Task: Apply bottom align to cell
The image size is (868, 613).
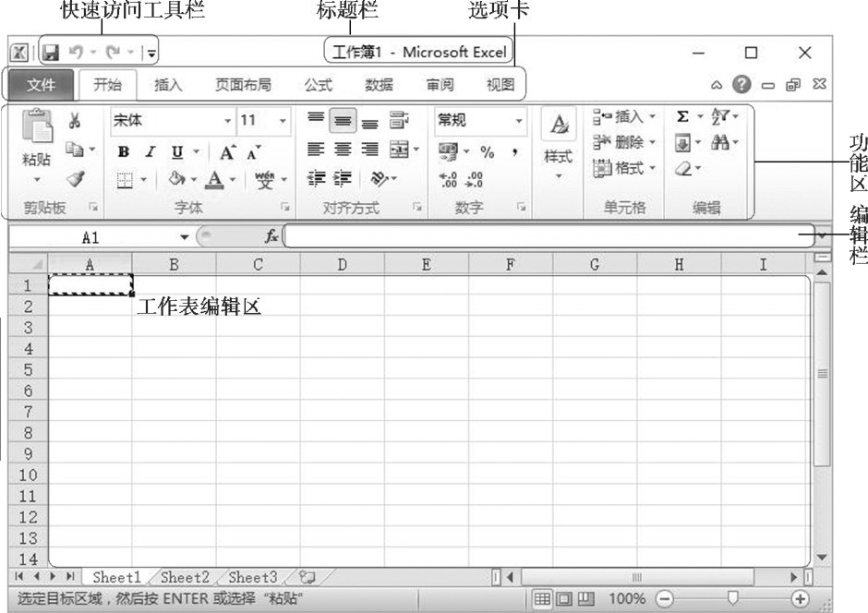Action: (369, 122)
